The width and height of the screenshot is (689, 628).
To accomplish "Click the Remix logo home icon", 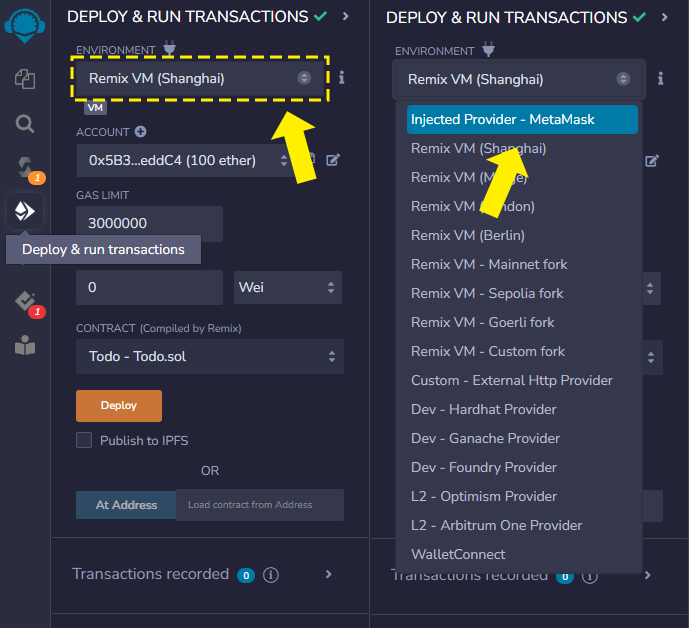I will pyautogui.click(x=25, y=22).
